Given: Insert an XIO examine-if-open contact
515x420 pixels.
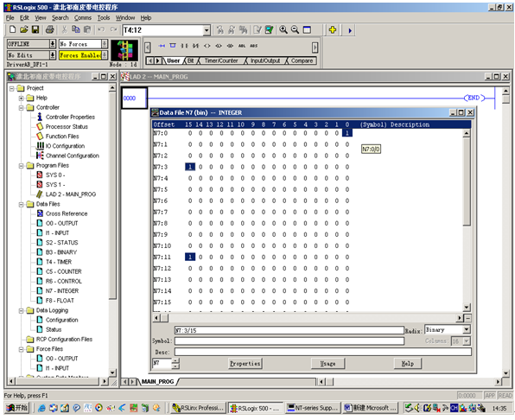Looking at the screenshot, I should tap(196, 46).
